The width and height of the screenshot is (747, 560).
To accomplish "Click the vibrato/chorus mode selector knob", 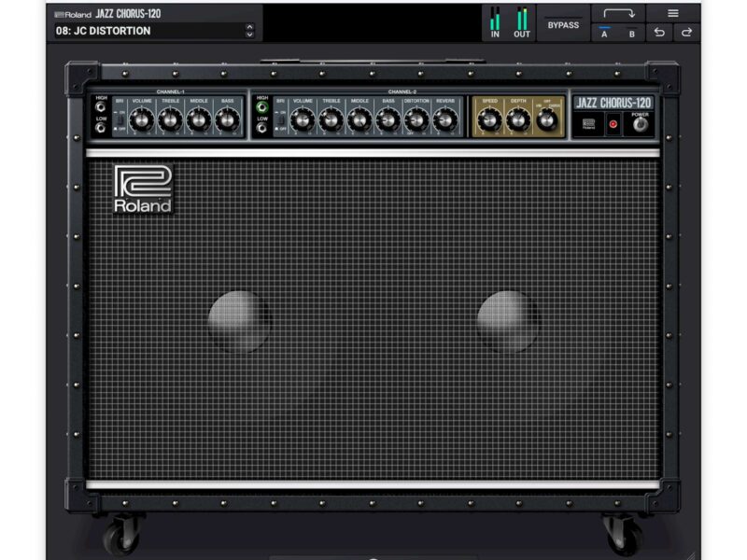I will click(547, 119).
